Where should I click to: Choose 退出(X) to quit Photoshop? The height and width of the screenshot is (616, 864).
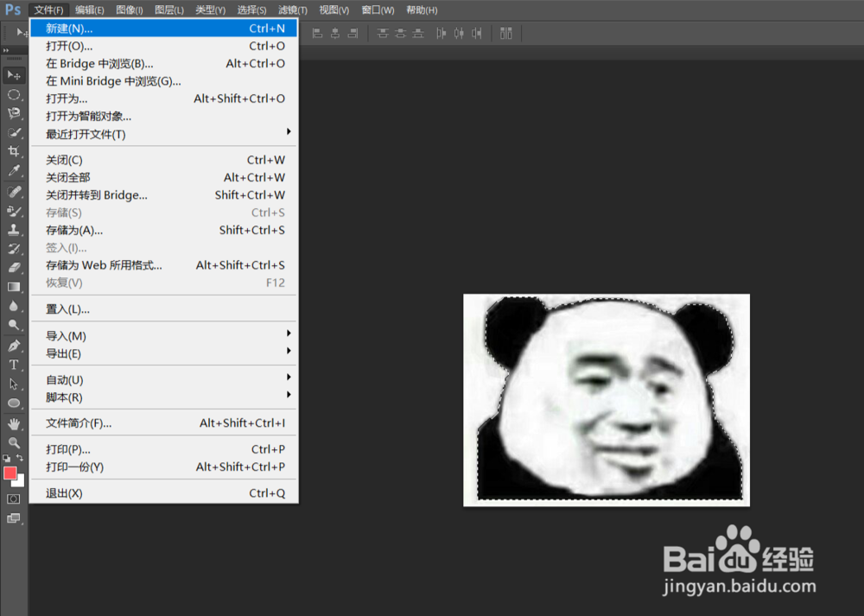point(163,493)
